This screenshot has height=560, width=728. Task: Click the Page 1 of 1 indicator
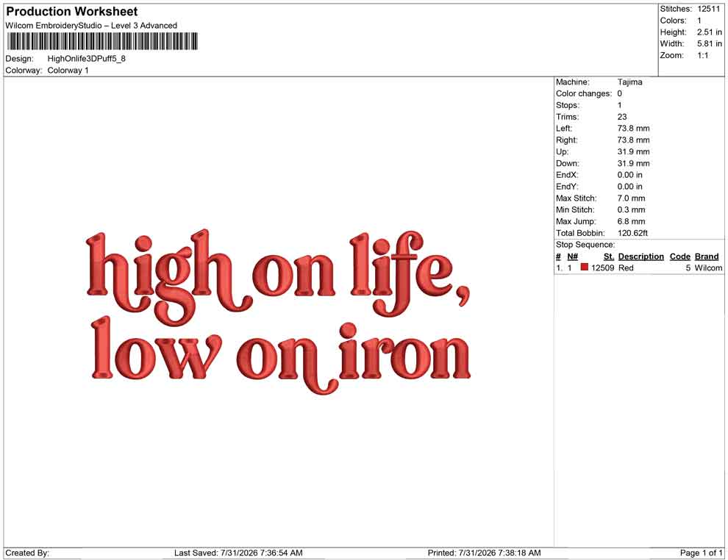pos(701,553)
